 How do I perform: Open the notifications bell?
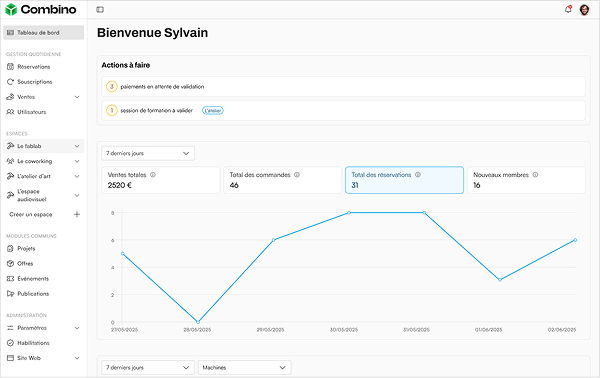(x=568, y=9)
